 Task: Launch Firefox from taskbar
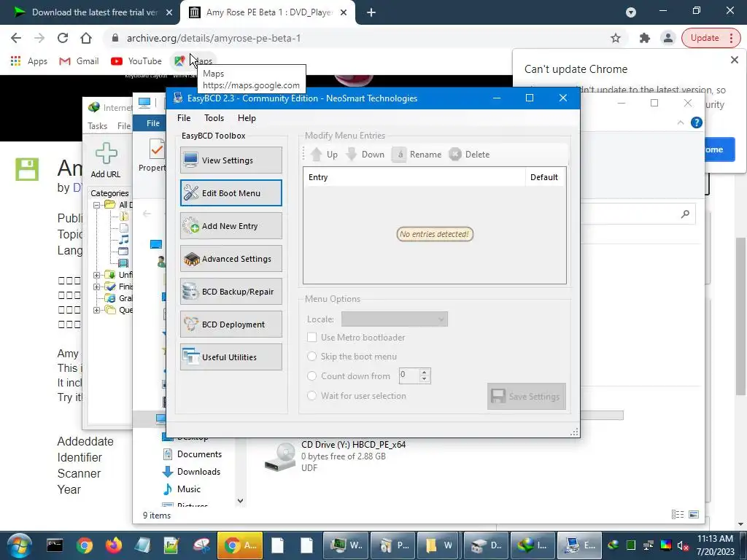click(113, 545)
